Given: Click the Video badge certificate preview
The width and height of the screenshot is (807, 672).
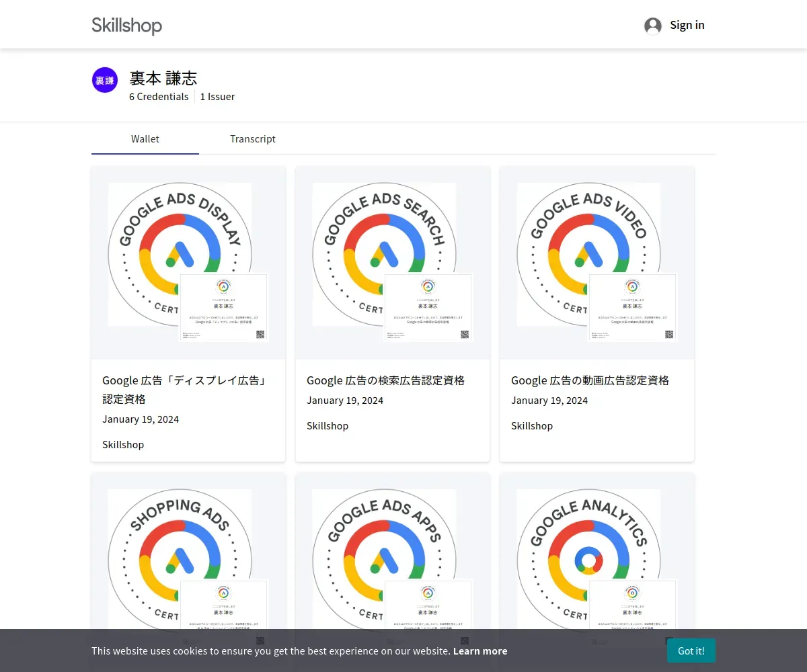Looking at the screenshot, I should click(x=633, y=307).
